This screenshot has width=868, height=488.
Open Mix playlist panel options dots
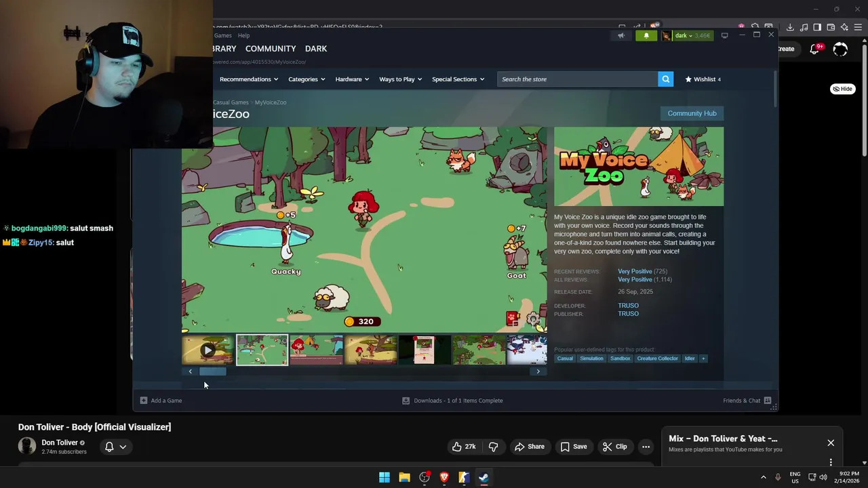[x=831, y=463]
